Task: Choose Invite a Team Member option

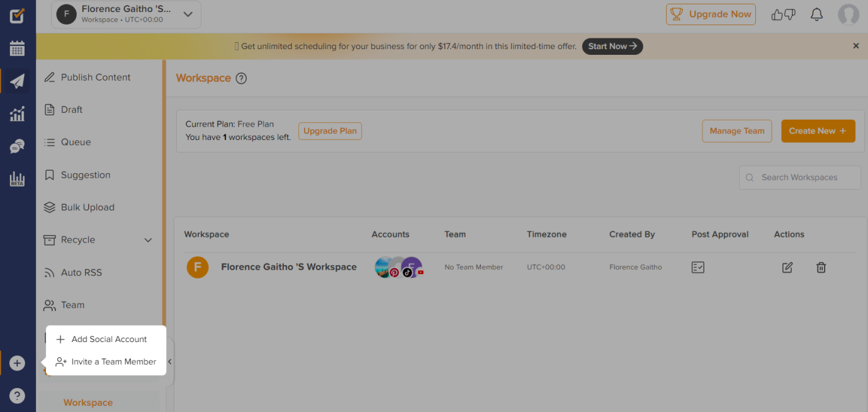Action: [113, 362]
